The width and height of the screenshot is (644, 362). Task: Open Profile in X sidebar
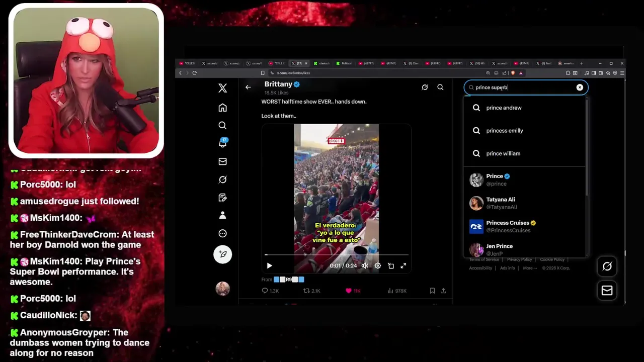point(222,215)
